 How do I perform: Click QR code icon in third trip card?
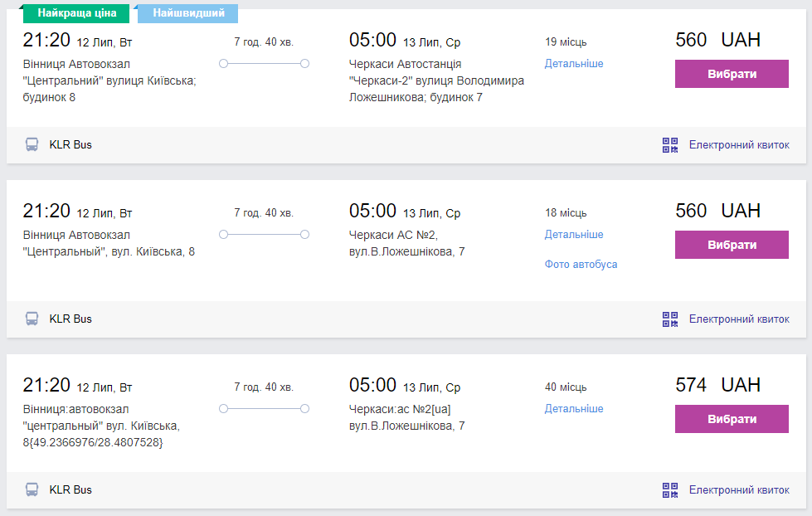[x=670, y=490]
